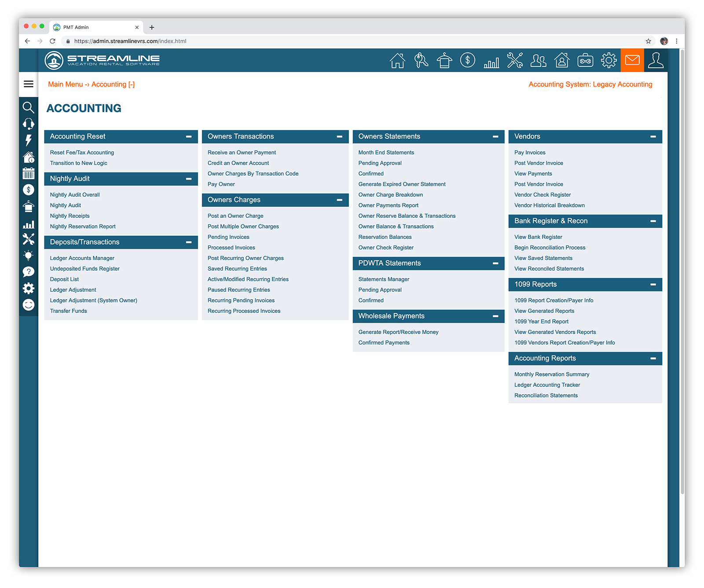Open the Reservations calendar icon

point(28,174)
